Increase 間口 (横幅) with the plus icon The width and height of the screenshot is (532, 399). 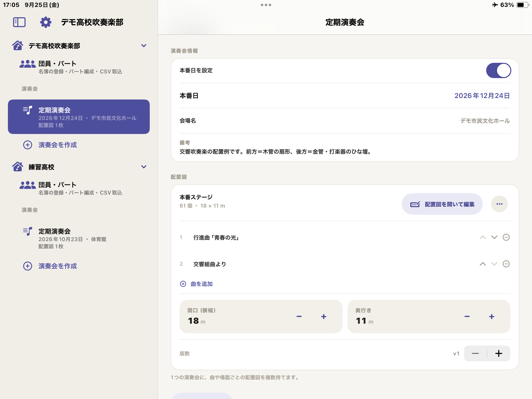point(324,316)
